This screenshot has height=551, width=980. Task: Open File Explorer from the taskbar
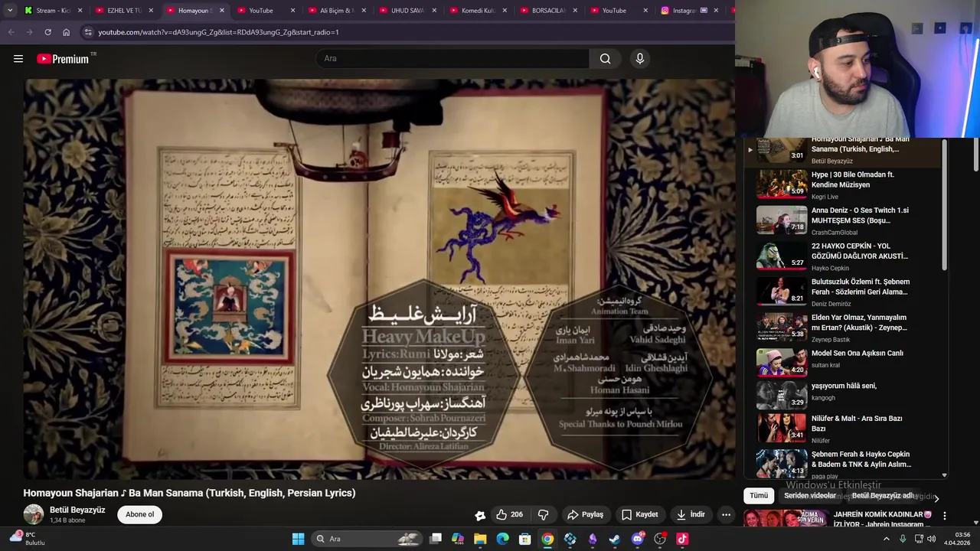pos(480,539)
